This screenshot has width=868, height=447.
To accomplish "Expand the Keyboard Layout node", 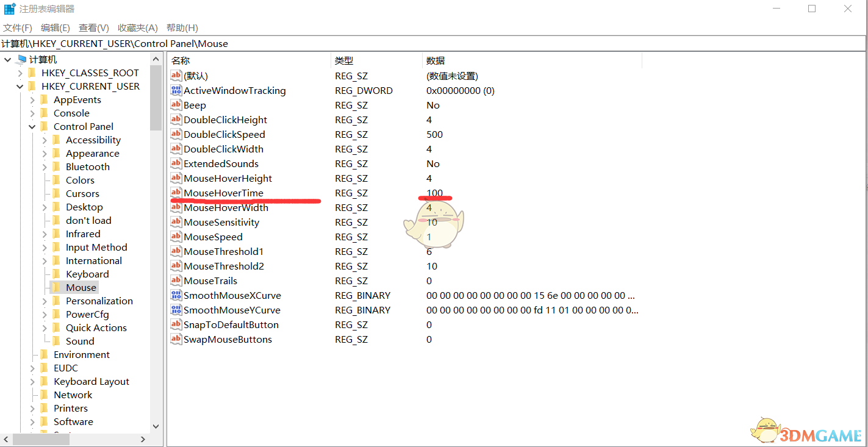I will tap(32, 381).
